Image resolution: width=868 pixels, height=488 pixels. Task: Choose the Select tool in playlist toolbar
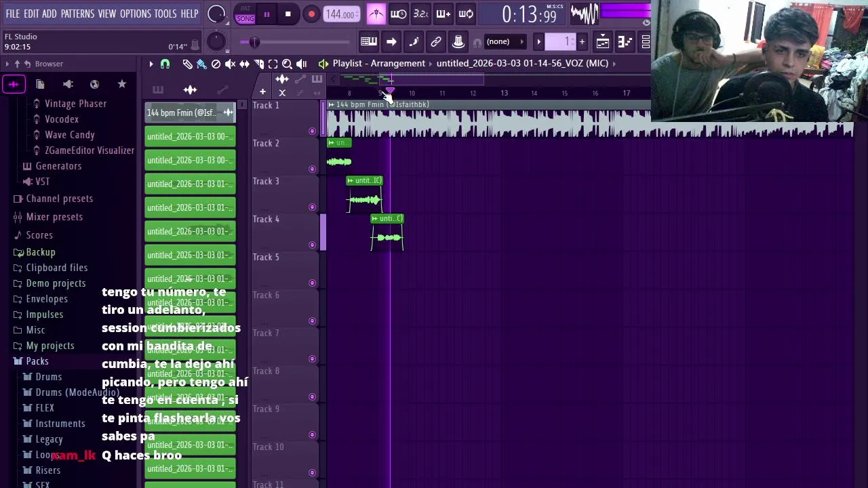coord(273,64)
